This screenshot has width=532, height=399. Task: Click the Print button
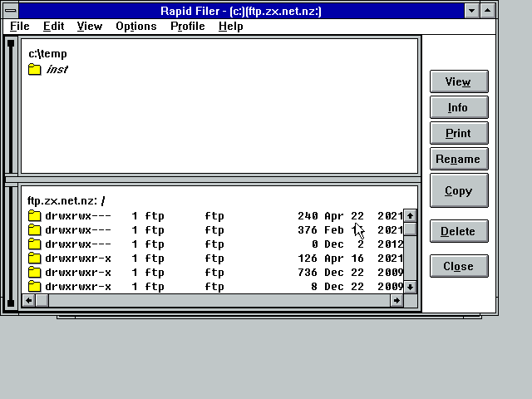point(459,133)
